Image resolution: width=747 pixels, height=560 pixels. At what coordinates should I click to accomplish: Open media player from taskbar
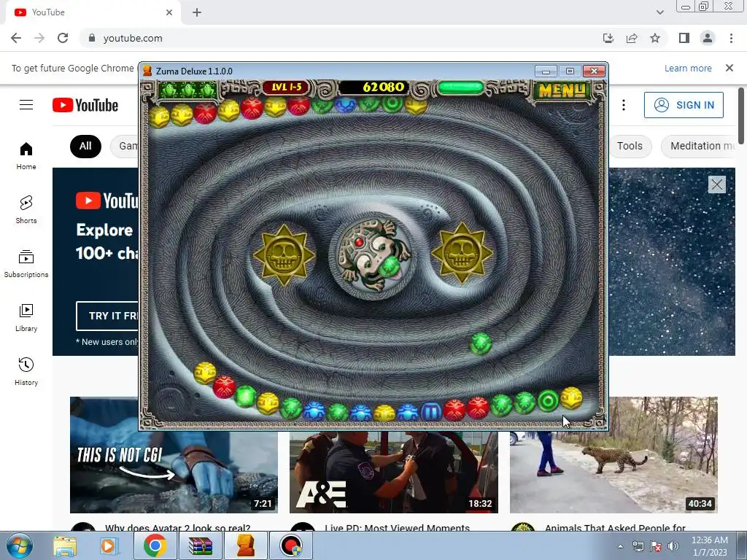coord(108,546)
